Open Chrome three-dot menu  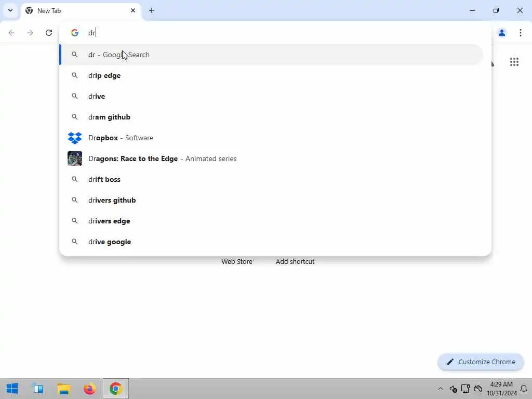tap(521, 33)
